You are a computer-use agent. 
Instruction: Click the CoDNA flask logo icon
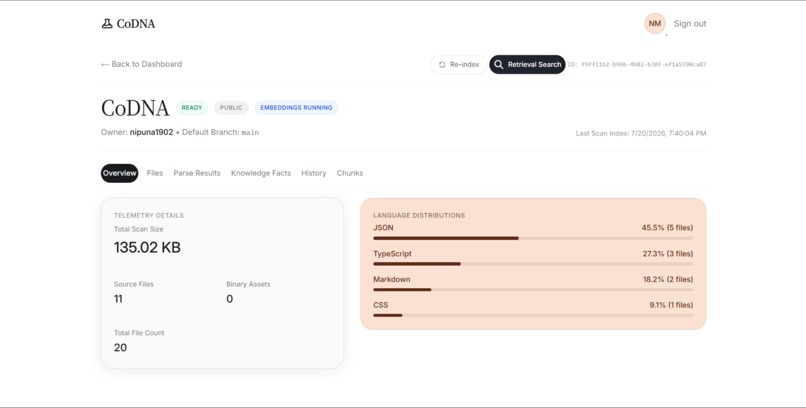click(x=107, y=24)
